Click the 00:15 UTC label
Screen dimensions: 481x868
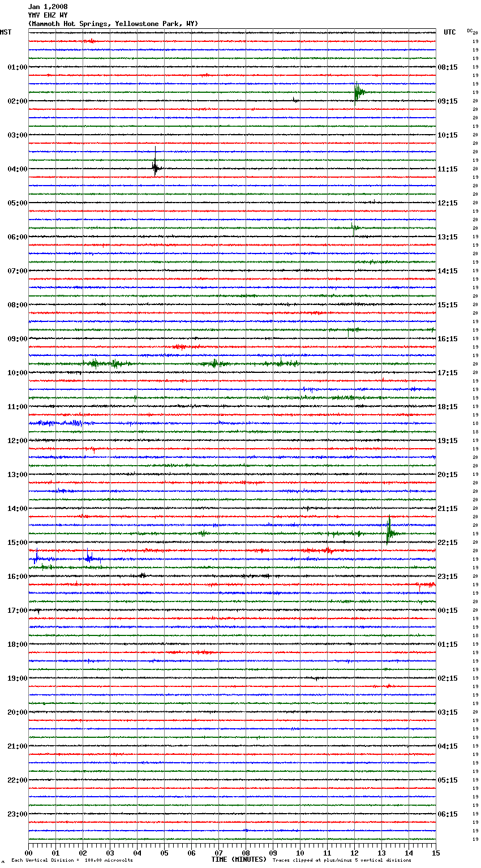tap(448, 611)
